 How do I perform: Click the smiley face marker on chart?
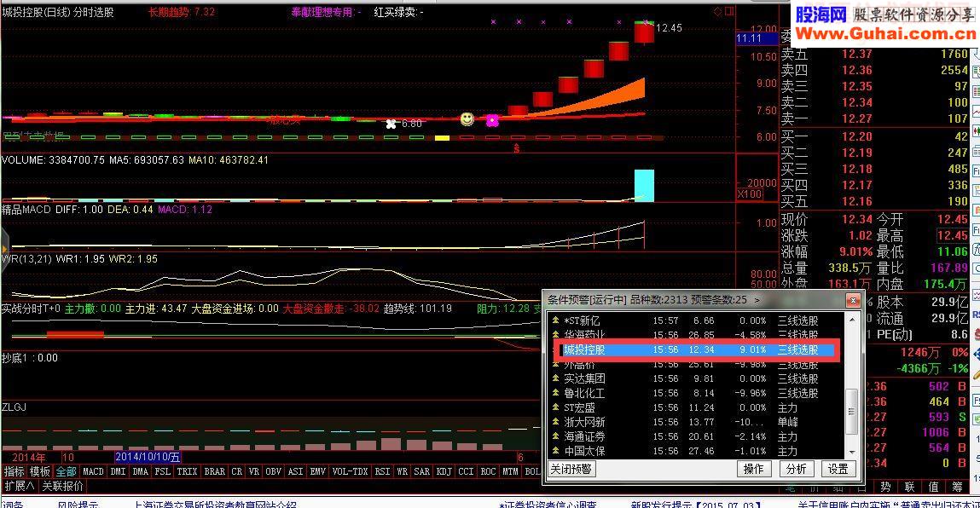467,118
